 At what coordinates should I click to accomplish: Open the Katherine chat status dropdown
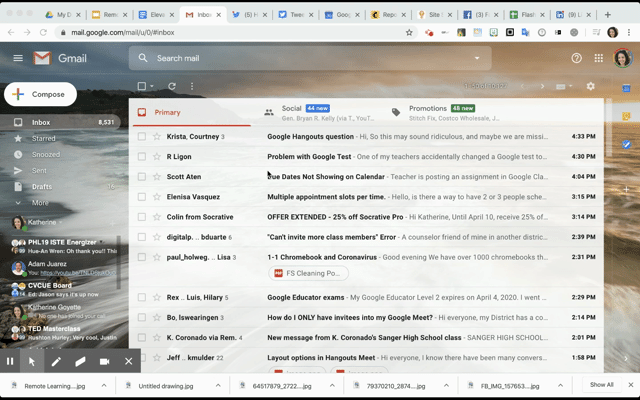click(x=61, y=222)
